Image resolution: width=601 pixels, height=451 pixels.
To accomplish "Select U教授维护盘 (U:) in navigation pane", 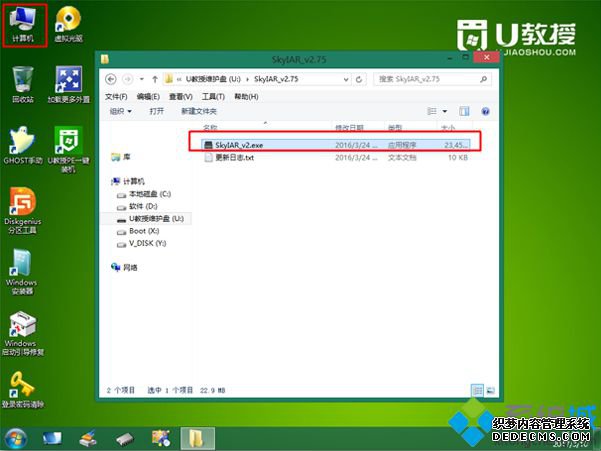I will tap(151, 219).
